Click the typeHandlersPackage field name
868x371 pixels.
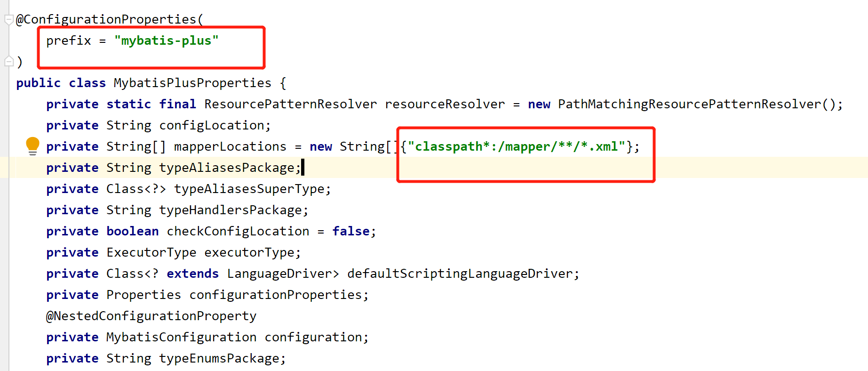pos(231,210)
